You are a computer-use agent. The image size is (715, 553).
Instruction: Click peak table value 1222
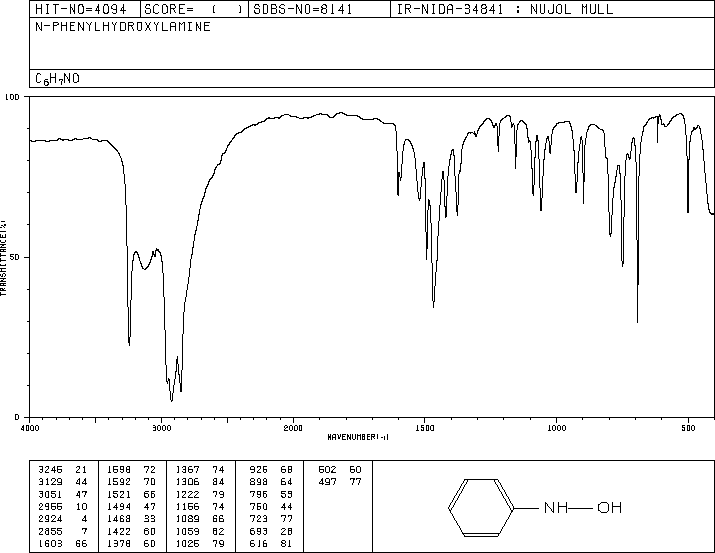[187, 494]
